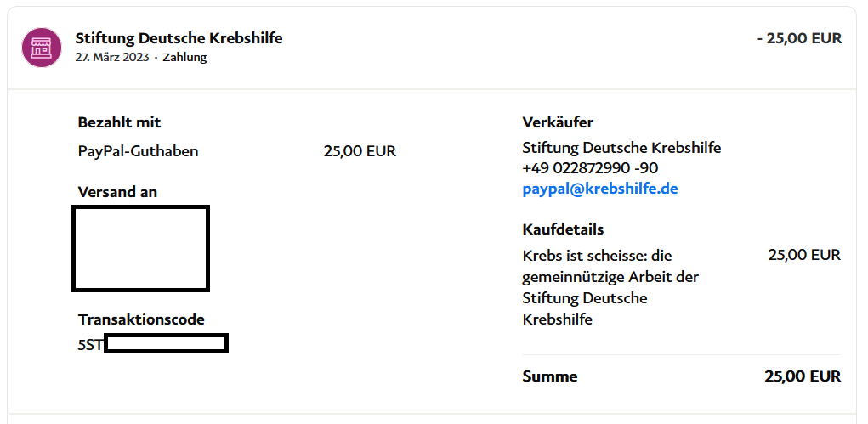This screenshot has width=868, height=424.
Task: Click the 25,00 EUR PayPal-Guthaben amount
Action: (x=360, y=151)
